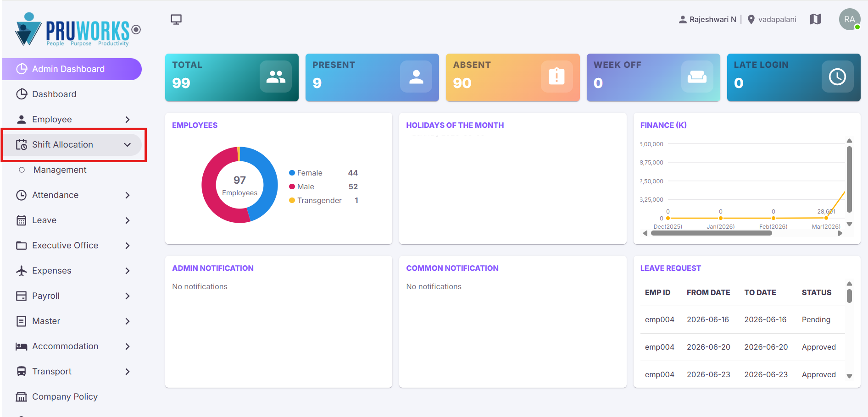This screenshot has height=417, width=868.
Task: Click the Pruworks logo
Action: [x=78, y=30]
